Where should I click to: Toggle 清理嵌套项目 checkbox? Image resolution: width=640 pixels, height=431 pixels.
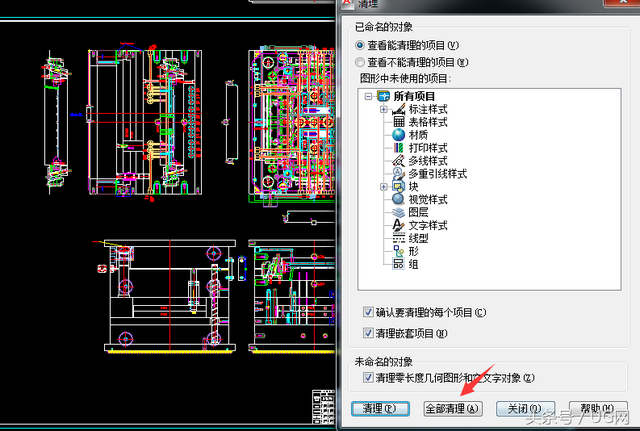[368, 333]
